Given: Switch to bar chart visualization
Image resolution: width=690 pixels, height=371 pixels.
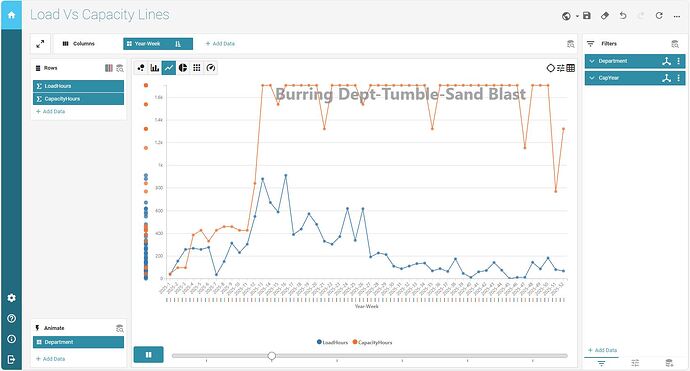Looking at the screenshot, I should tap(155, 68).
